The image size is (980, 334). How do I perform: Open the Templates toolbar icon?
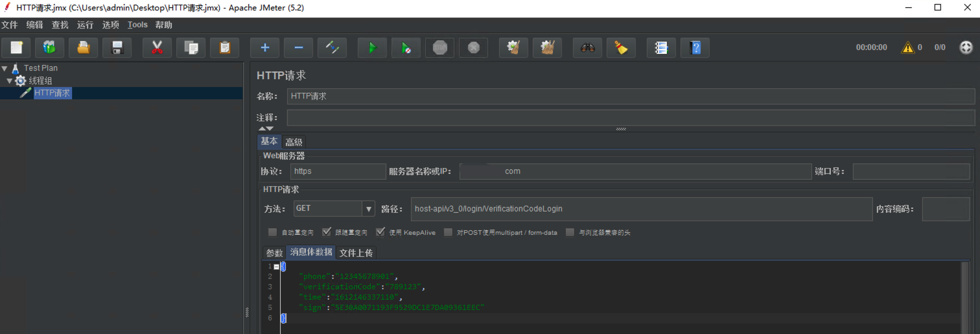point(49,48)
